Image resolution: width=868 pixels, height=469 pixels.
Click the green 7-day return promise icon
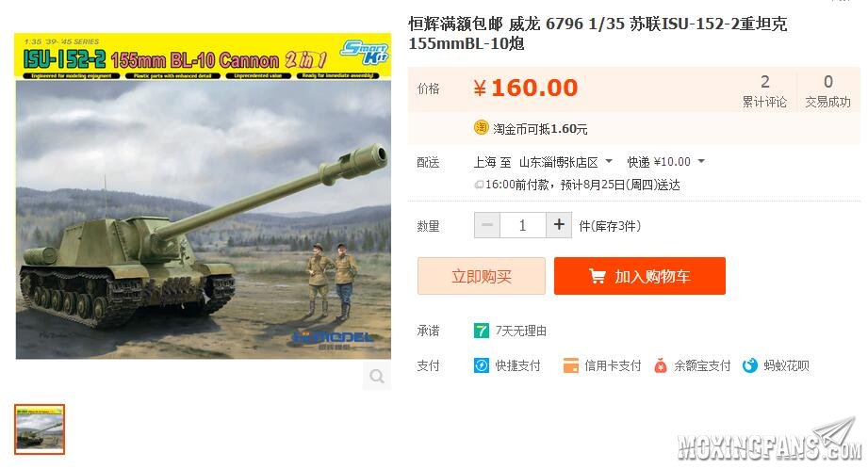pos(481,331)
